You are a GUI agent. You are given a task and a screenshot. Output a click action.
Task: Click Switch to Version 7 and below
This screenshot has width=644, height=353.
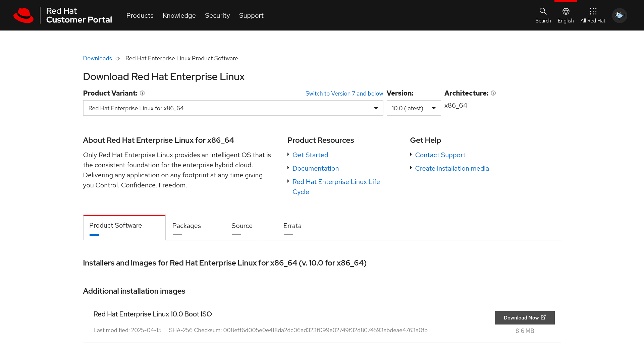click(344, 94)
